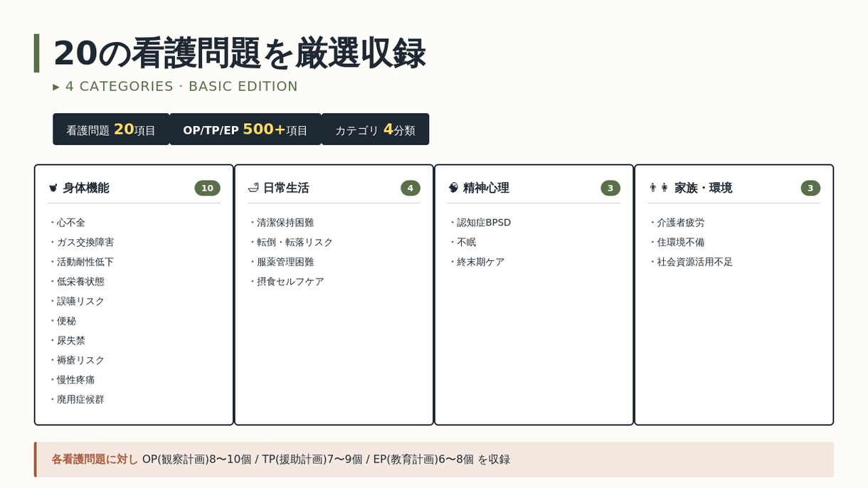Click the 日常生活 card heading
This screenshot has width=868, height=488.
click(286, 188)
